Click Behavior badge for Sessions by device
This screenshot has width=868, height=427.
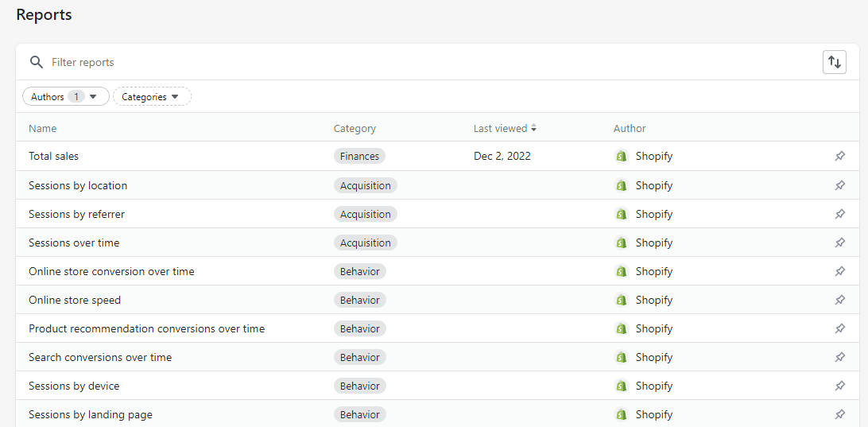click(360, 386)
